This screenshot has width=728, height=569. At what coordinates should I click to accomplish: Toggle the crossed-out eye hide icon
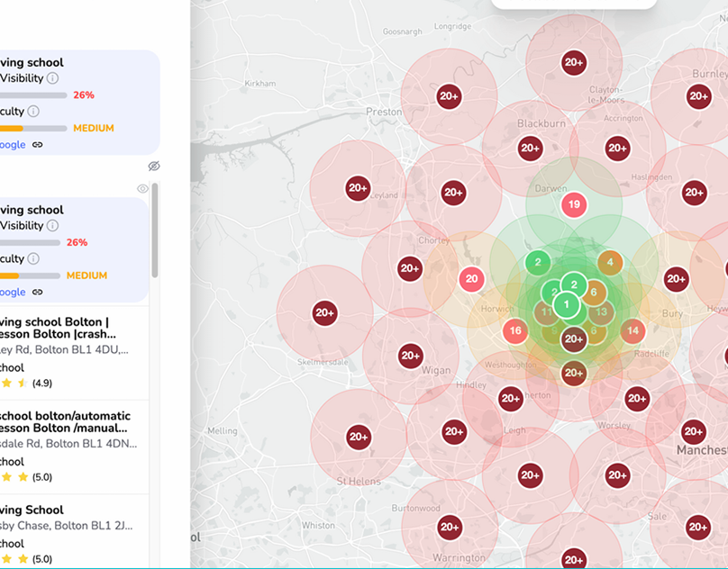(x=154, y=166)
